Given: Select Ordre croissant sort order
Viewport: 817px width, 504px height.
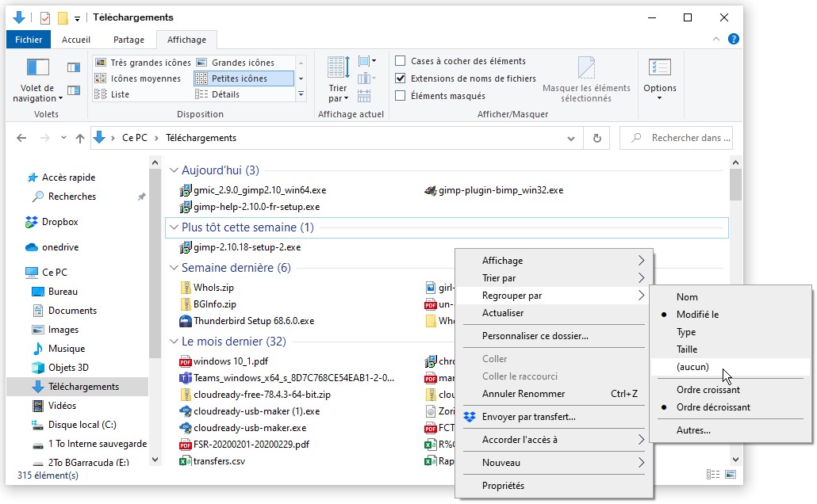Looking at the screenshot, I should 708,390.
